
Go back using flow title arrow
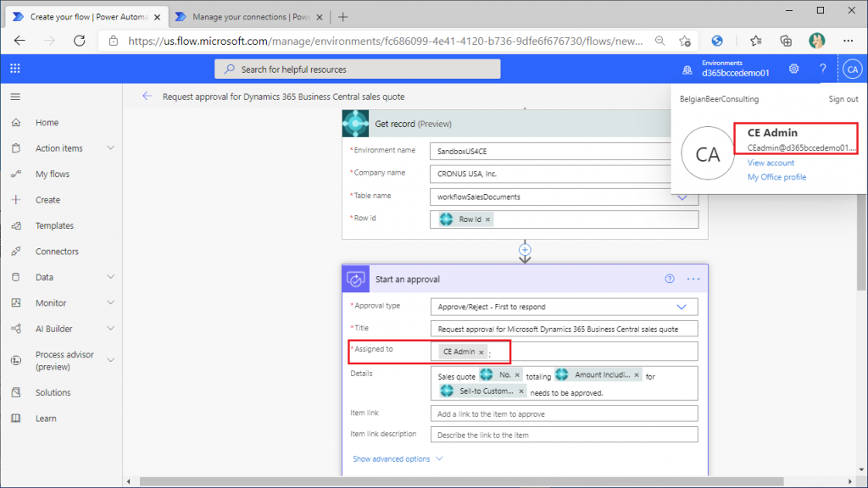[147, 97]
